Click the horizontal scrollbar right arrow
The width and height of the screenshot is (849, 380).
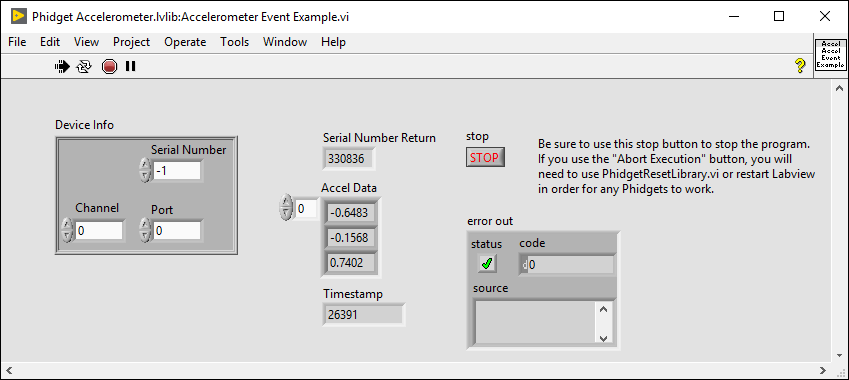823,371
